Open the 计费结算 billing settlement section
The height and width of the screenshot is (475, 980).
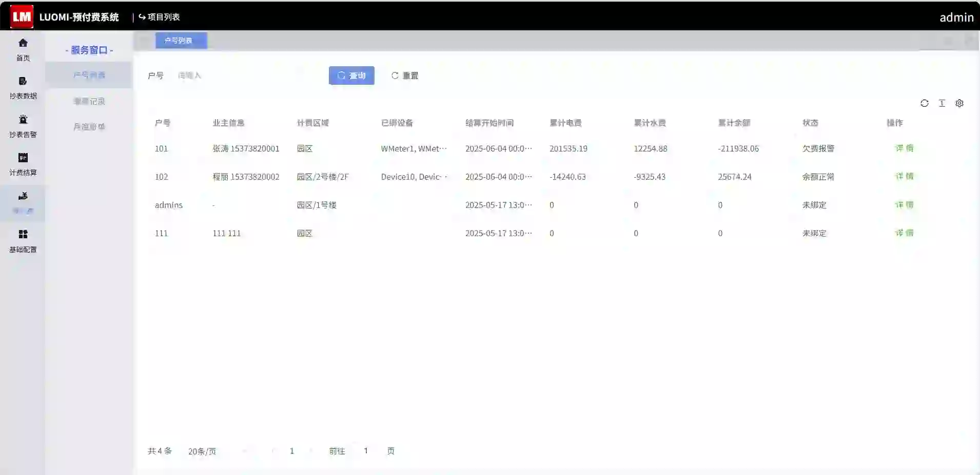click(23, 164)
